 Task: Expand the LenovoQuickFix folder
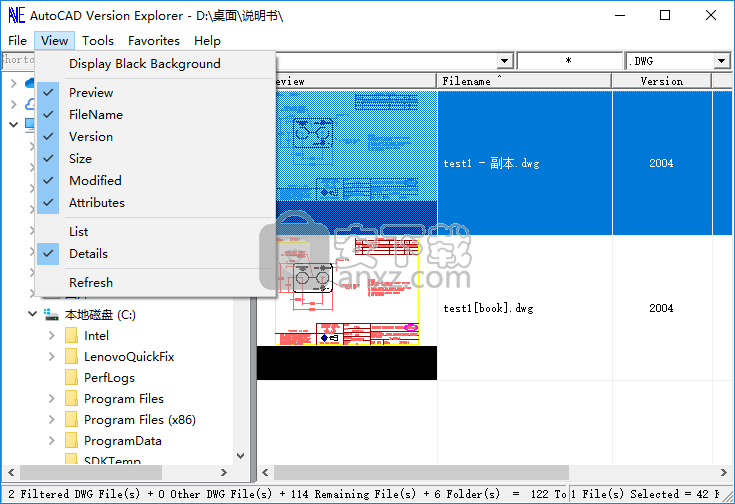[x=52, y=357]
